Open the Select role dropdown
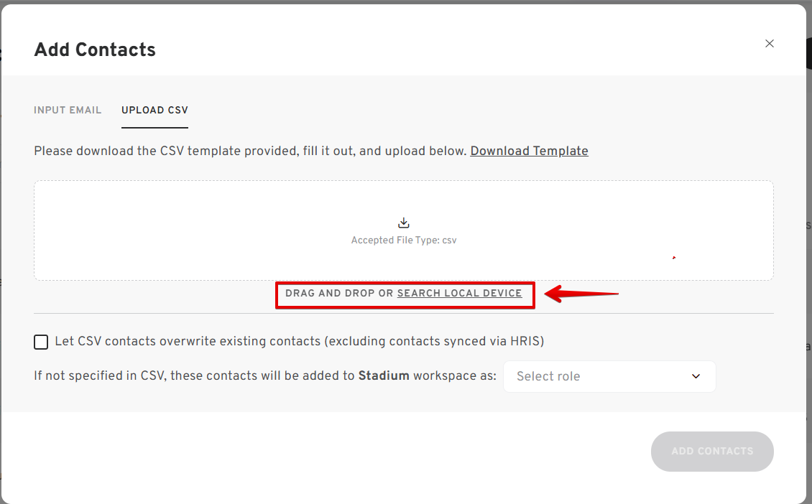Viewport: 812px width, 504px height. coord(609,376)
